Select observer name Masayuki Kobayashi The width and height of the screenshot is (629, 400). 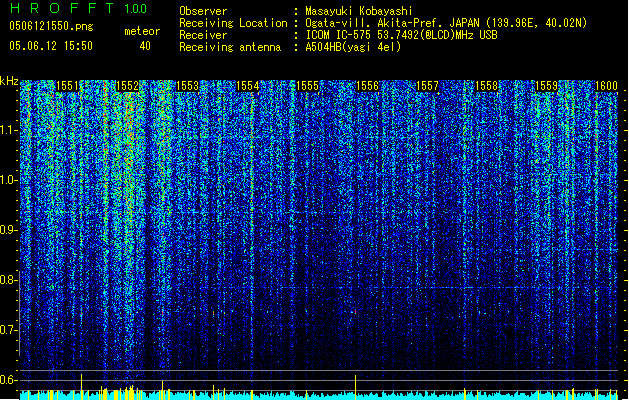coord(359,11)
